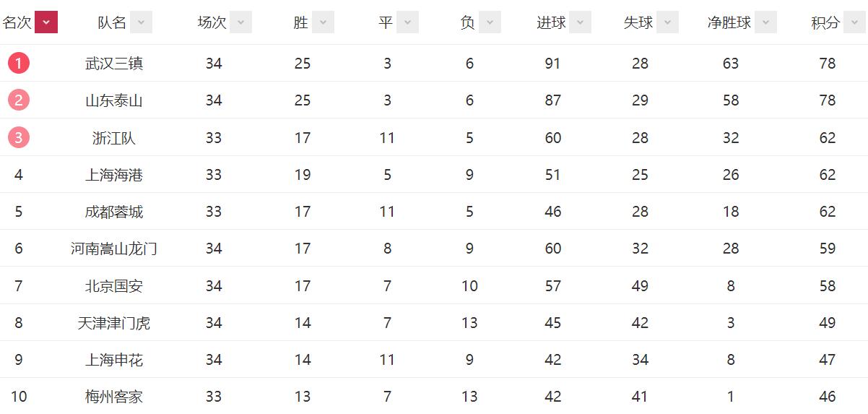Click team name 浙江队
The width and height of the screenshot is (868, 414).
pos(114,138)
